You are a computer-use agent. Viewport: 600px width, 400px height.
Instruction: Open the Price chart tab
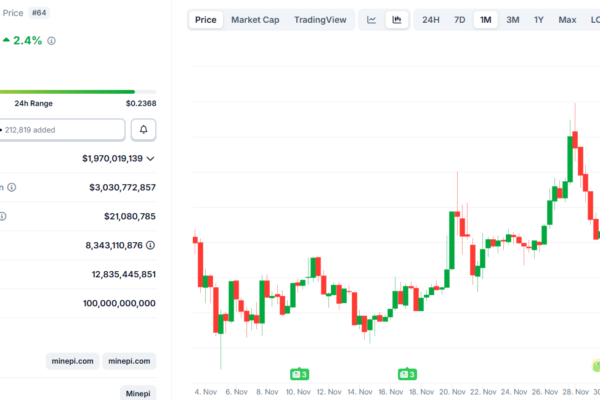point(205,20)
